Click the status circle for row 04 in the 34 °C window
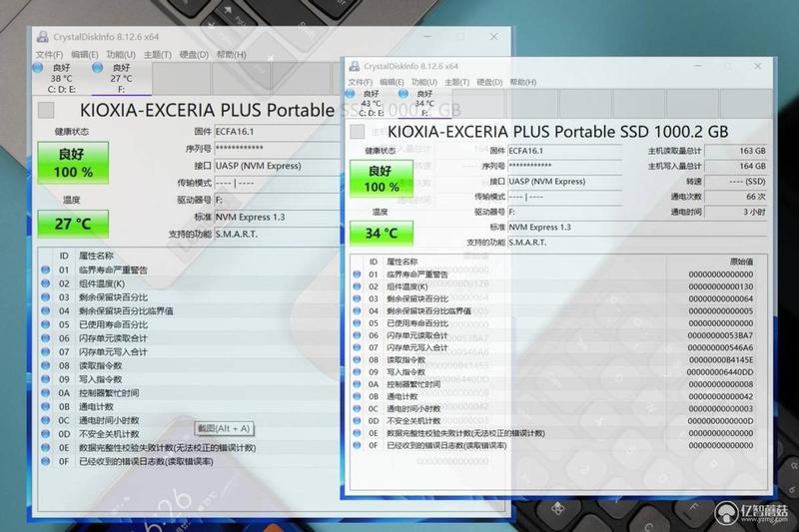 pyautogui.click(x=357, y=311)
